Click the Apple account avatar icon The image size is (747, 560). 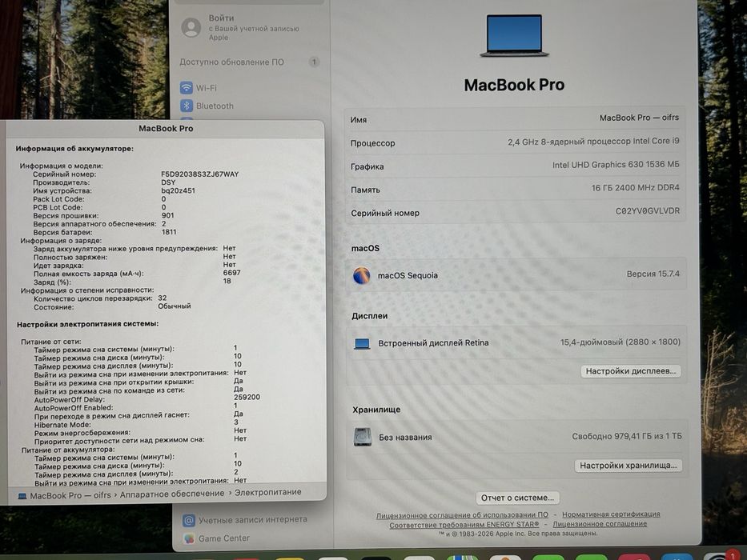click(x=191, y=28)
